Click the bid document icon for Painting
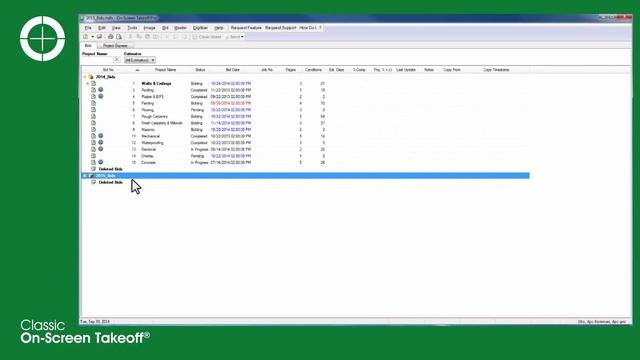 pyautogui.click(x=93, y=103)
